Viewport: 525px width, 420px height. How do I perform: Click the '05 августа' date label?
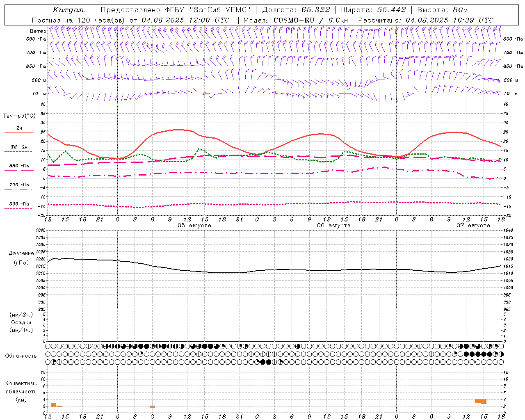click(x=194, y=226)
